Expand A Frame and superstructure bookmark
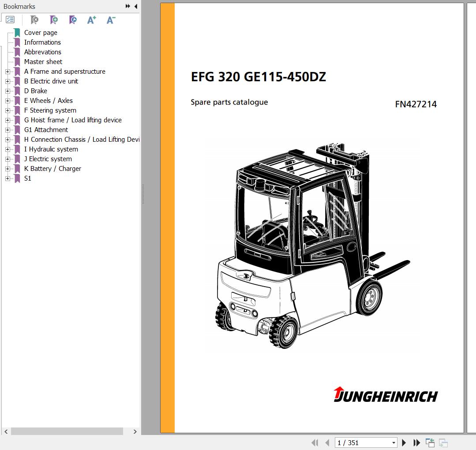The width and height of the screenshot is (476, 450). point(7,72)
